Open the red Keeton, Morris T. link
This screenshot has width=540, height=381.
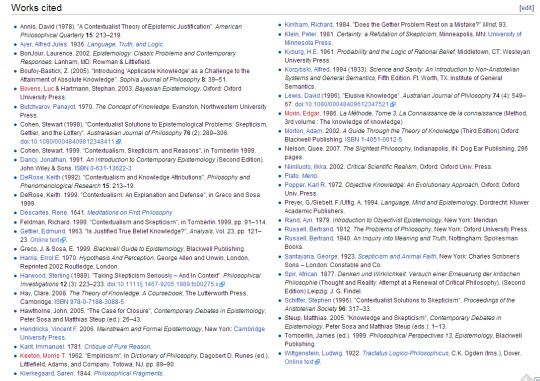click(x=43, y=356)
